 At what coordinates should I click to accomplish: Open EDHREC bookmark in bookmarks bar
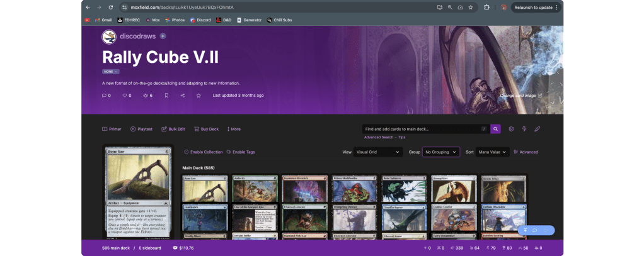pyautogui.click(x=129, y=20)
